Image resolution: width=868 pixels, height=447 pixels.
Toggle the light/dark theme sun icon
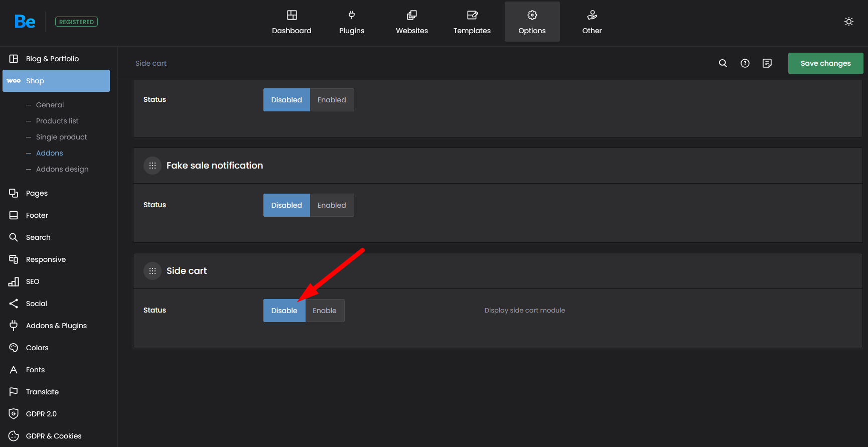[848, 22]
